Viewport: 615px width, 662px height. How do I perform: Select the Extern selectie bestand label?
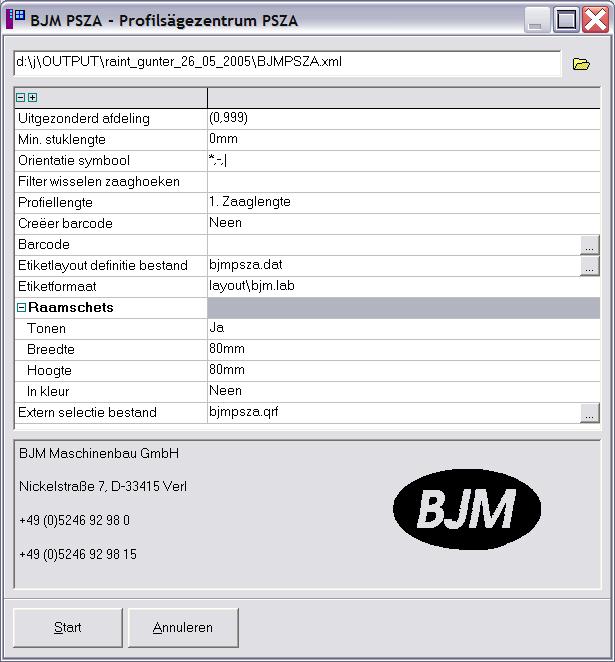point(87,413)
